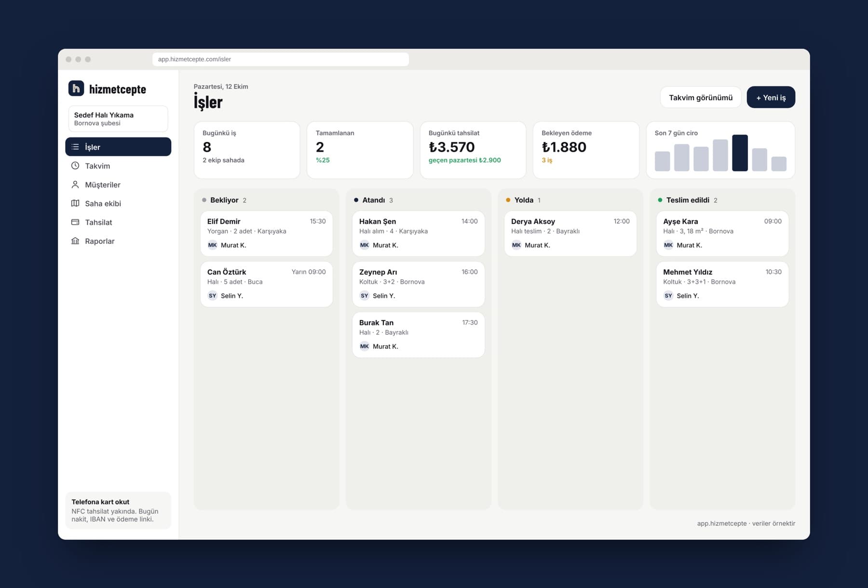The image size is (868, 588).
Task: Click MK avatar on Ayşe Kara card
Action: click(x=668, y=245)
